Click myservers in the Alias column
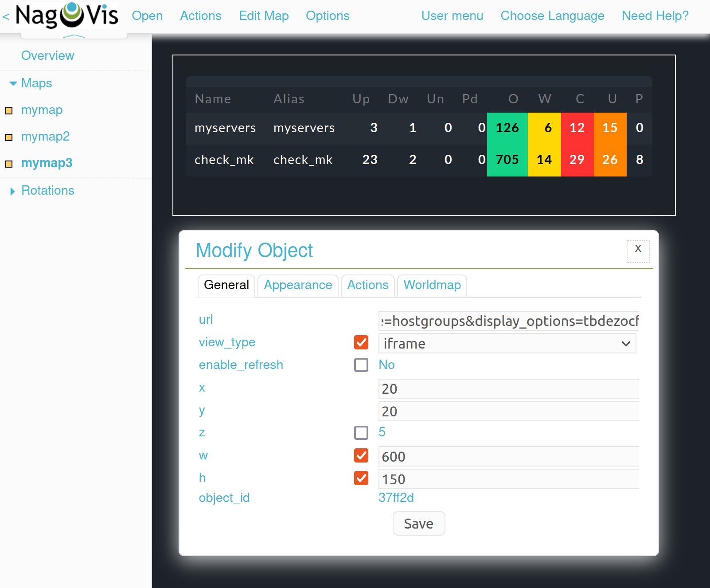This screenshot has width=710, height=588. coord(304,128)
